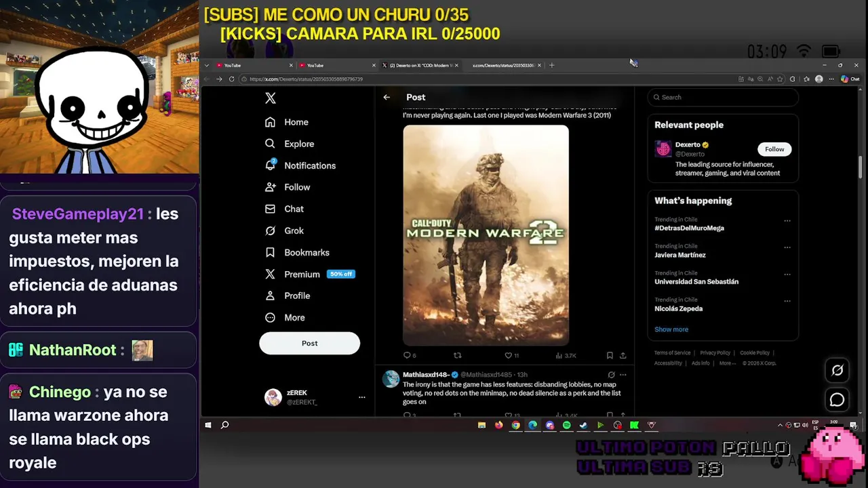
Task: Open trend Nicolás Zepeda
Action: click(x=678, y=308)
